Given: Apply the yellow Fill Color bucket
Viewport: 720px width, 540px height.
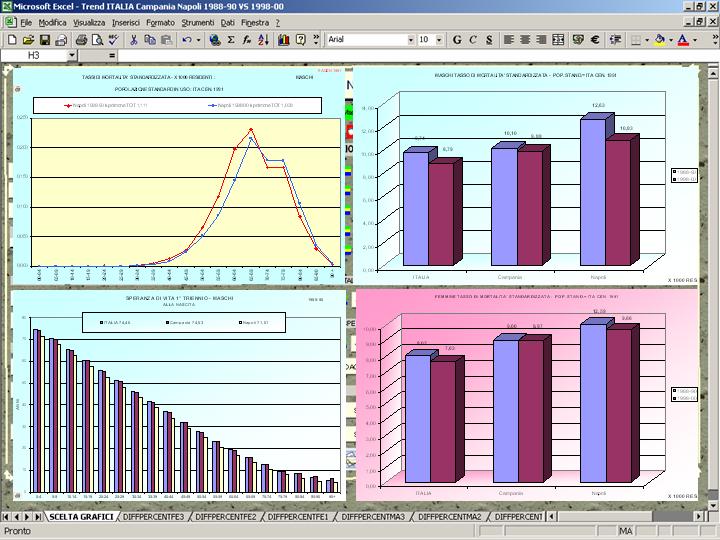Looking at the screenshot, I should pos(660,40).
